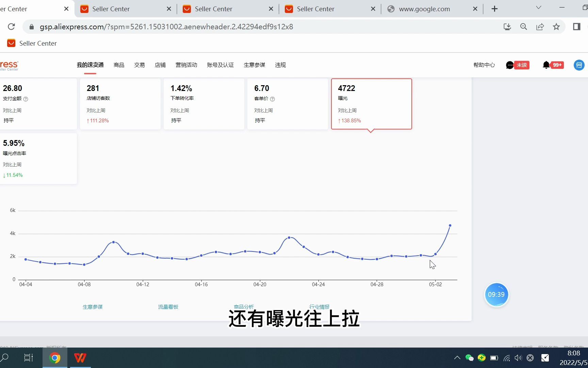588x368 pixels.
Task: Open the 商品分析 link
Action: pyautogui.click(x=244, y=307)
